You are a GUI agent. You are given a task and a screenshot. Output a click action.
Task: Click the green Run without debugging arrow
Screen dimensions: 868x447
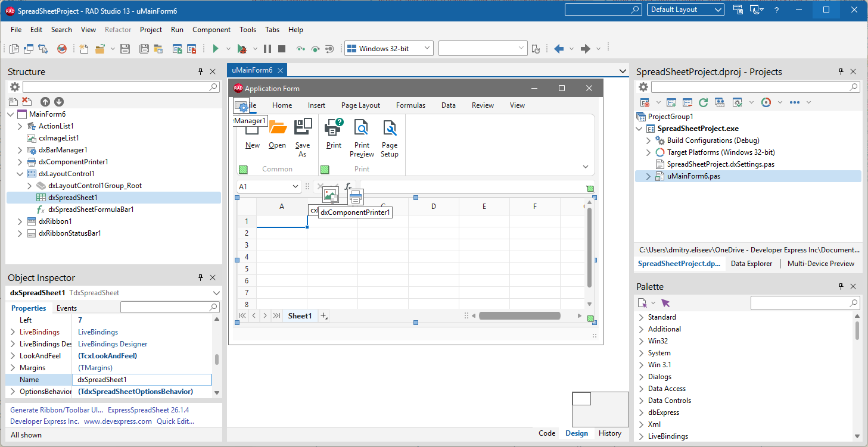216,49
